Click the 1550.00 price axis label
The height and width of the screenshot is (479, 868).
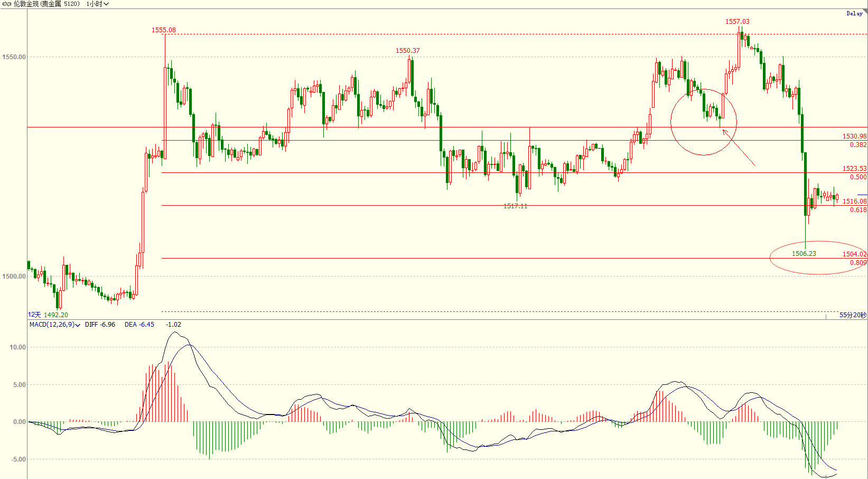pos(14,57)
